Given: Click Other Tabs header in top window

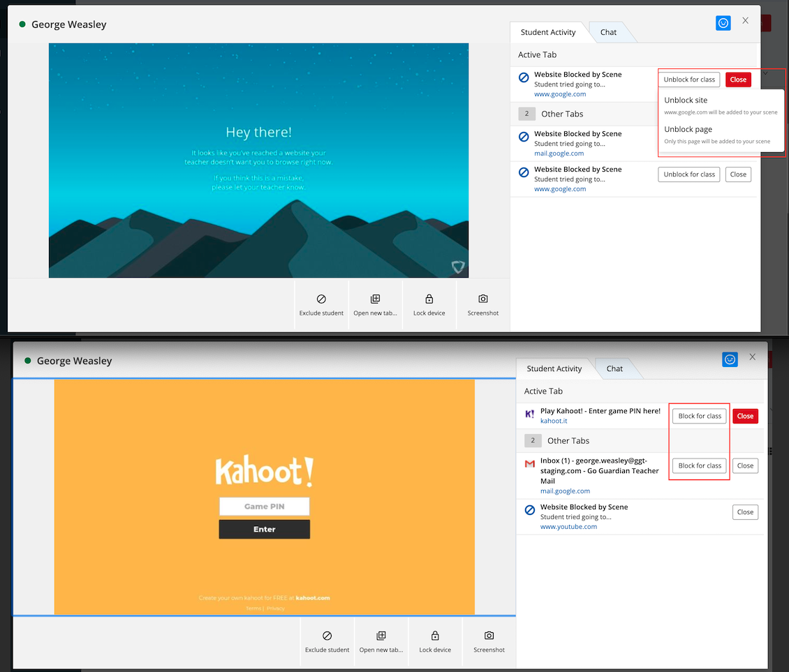Looking at the screenshot, I should pyautogui.click(x=561, y=114).
